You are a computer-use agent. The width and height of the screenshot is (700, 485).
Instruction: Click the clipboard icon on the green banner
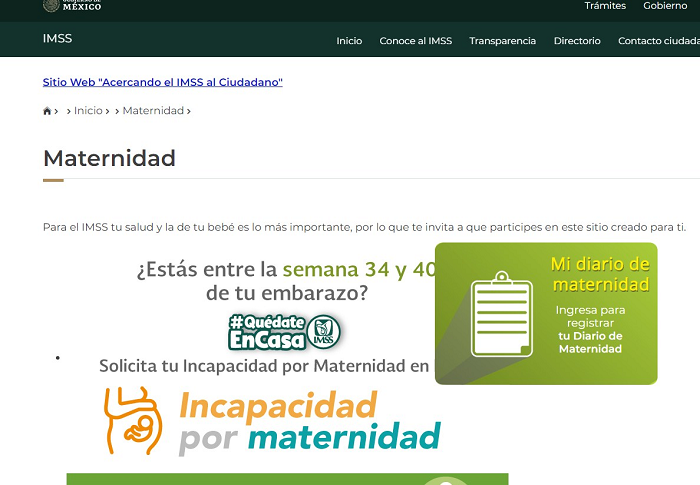click(x=502, y=314)
